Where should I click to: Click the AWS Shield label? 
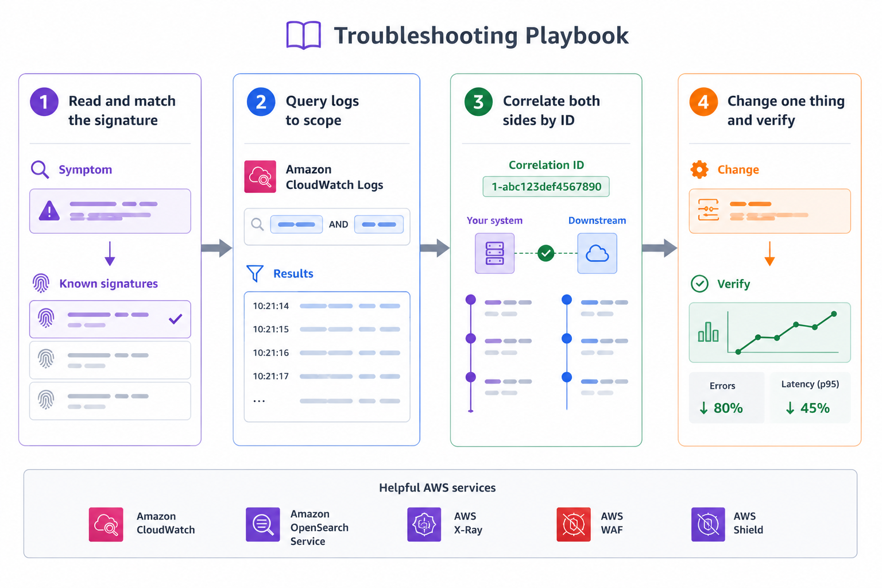coord(748,523)
